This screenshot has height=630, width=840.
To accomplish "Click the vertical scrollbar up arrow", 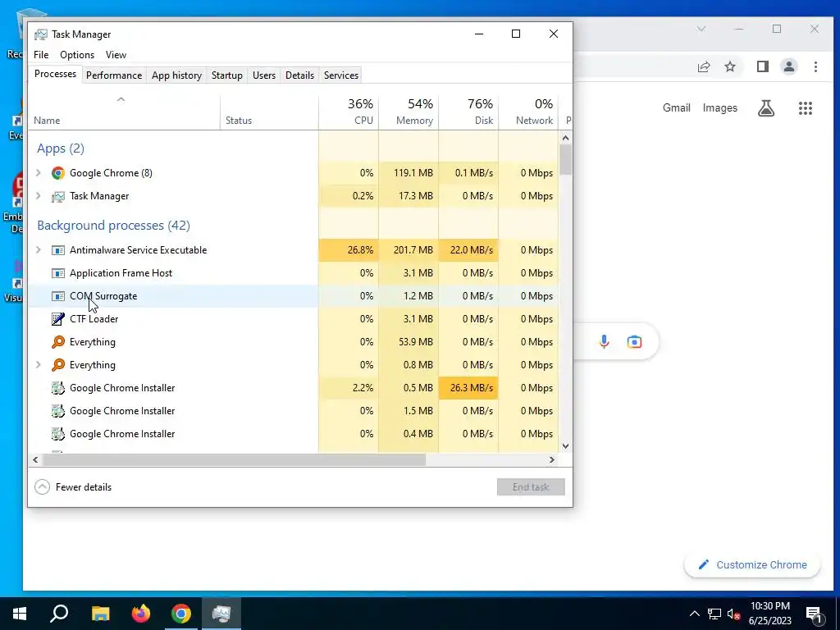I will click(x=565, y=138).
